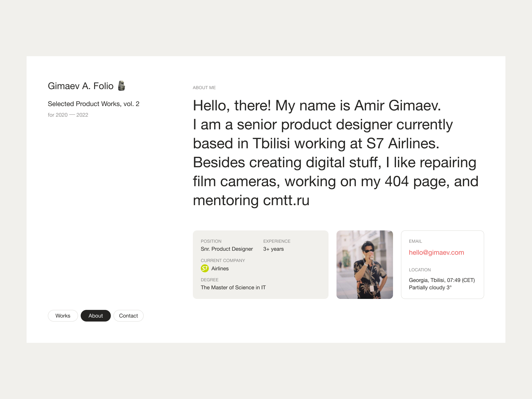Toggle the About pill in the navigation
This screenshot has height=399, width=532.
96,316
